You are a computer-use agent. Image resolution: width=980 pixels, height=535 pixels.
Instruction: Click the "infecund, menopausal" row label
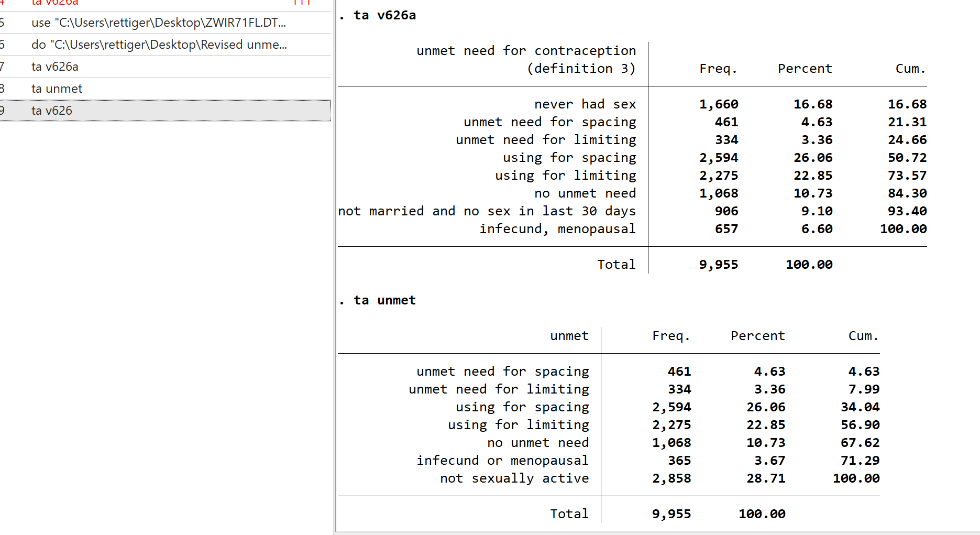point(557,230)
